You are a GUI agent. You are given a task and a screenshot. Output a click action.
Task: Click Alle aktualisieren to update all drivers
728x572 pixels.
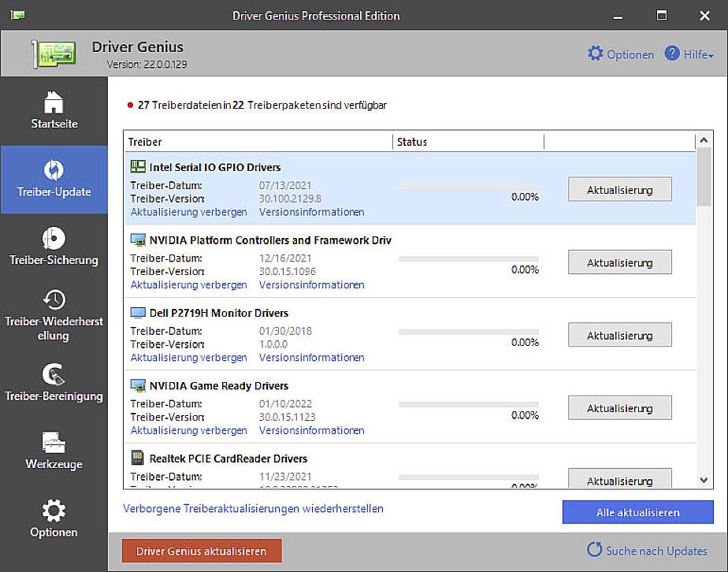coord(637,512)
